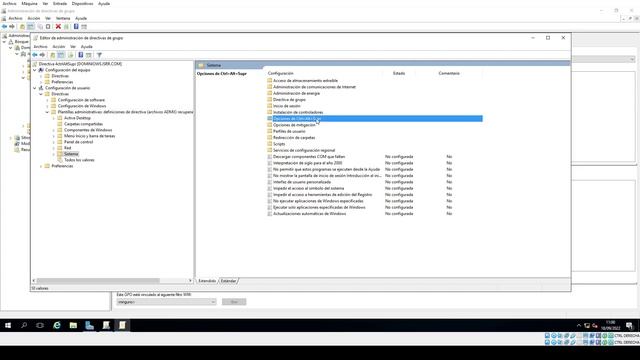Select Redirección de carpetas folder
Image resolution: width=640 pixels, height=360 pixels.
click(294, 138)
